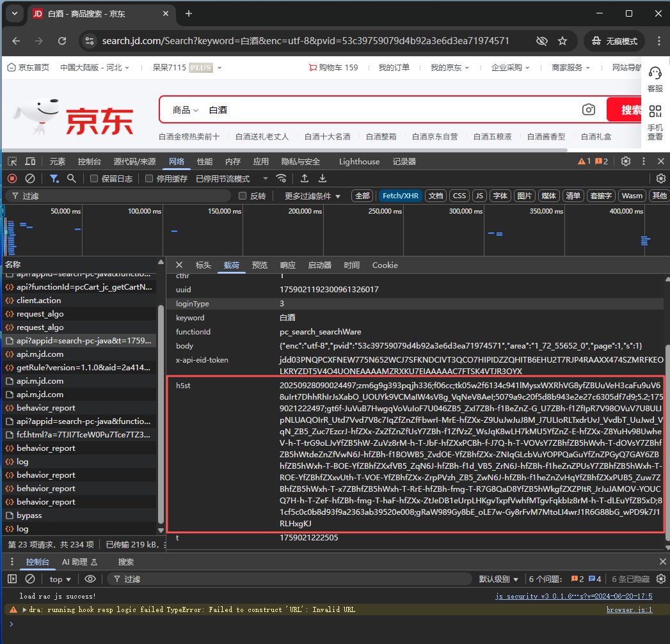Open DevTools settings gear icon
This screenshot has width=670, height=644.
pos(626,161)
